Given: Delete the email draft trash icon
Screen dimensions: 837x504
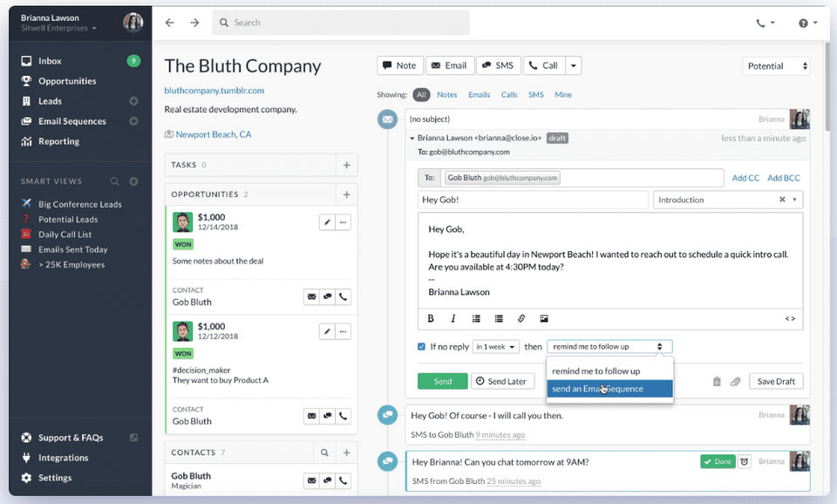Looking at the screenshot, I should point(717,381).
